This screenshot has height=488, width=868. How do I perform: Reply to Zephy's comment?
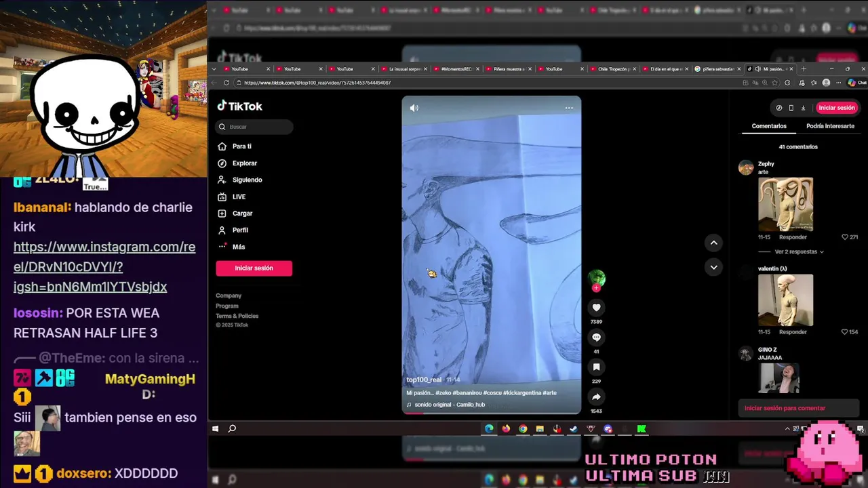coord(793,237)
